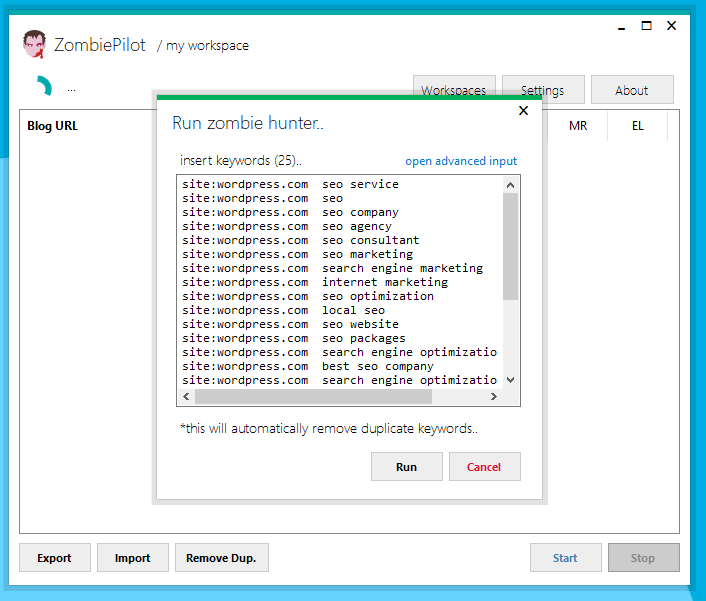Click the 'internet marketing' keyword line
This screenshot has width=706, height=601.
point(315,282)
